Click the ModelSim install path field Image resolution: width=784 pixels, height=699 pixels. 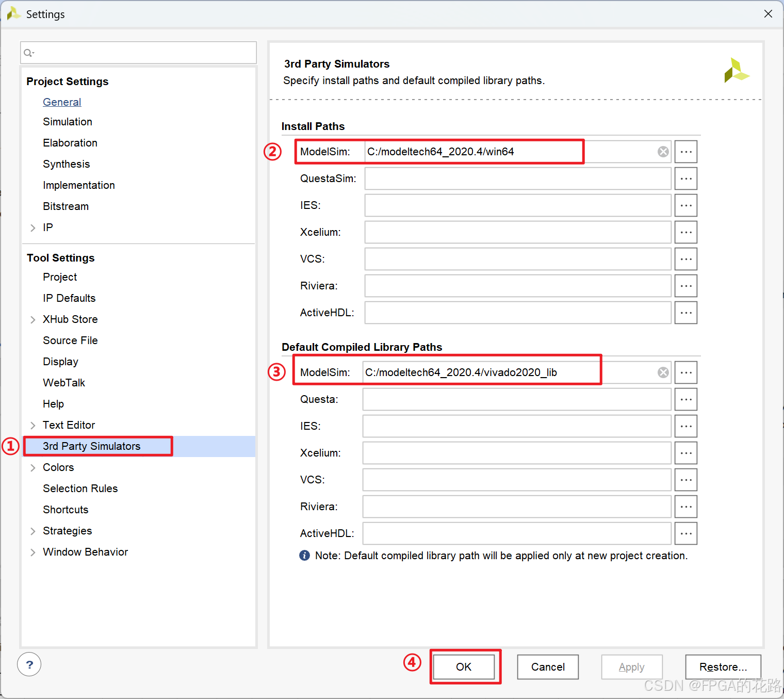click(518, 152)
